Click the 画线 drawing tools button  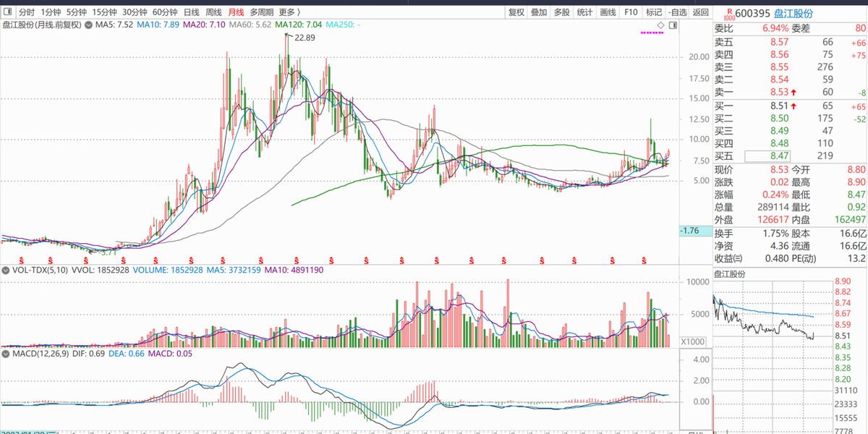[608, 12]
